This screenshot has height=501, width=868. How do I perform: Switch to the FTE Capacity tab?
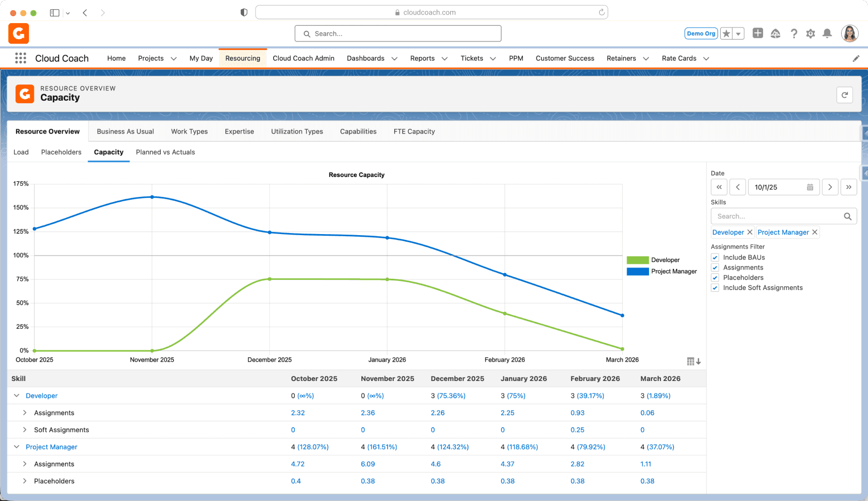[x=414, y=131]
